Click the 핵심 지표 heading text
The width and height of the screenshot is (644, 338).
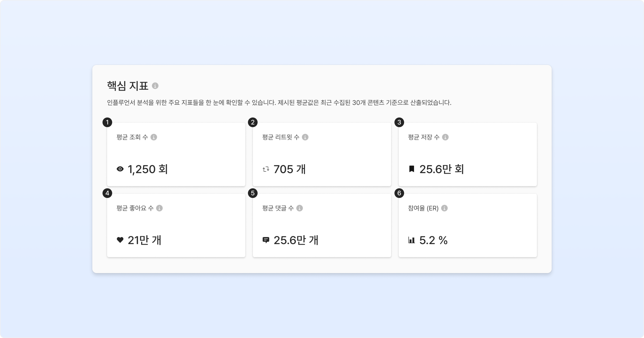(128, 86)
